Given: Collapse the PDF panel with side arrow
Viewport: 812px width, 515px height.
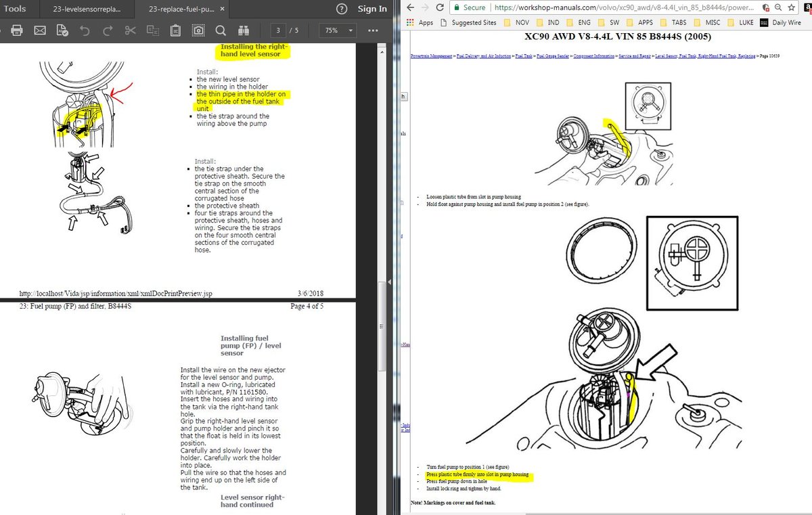Looking at the screenshot, I should [x=391, y=282].
